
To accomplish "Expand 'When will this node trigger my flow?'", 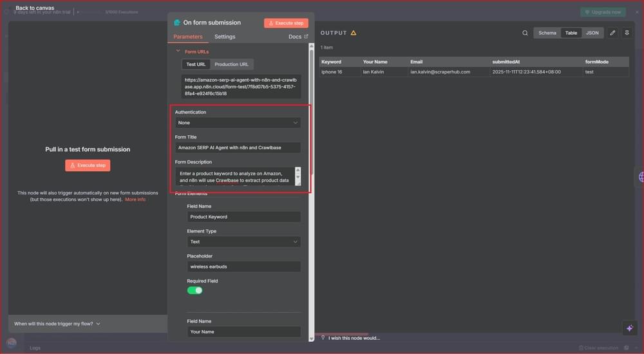I will coord(57,324).
